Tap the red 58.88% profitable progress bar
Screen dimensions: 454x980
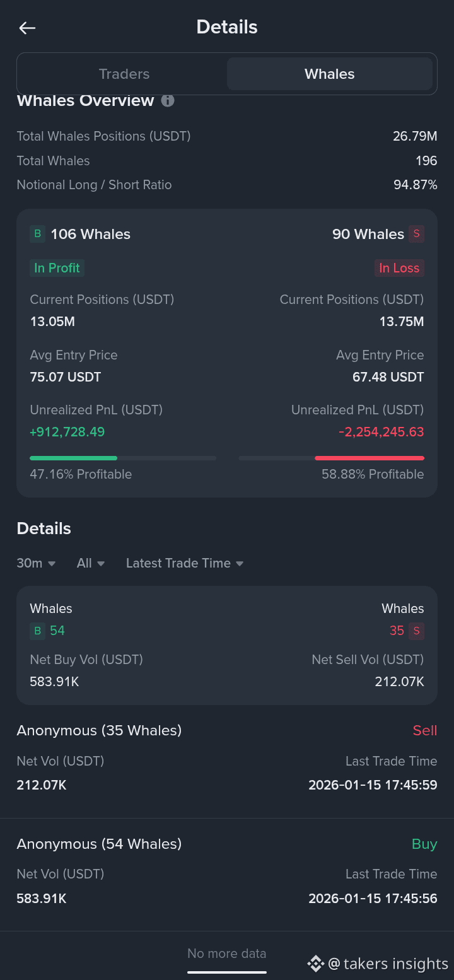coord(370,458)
